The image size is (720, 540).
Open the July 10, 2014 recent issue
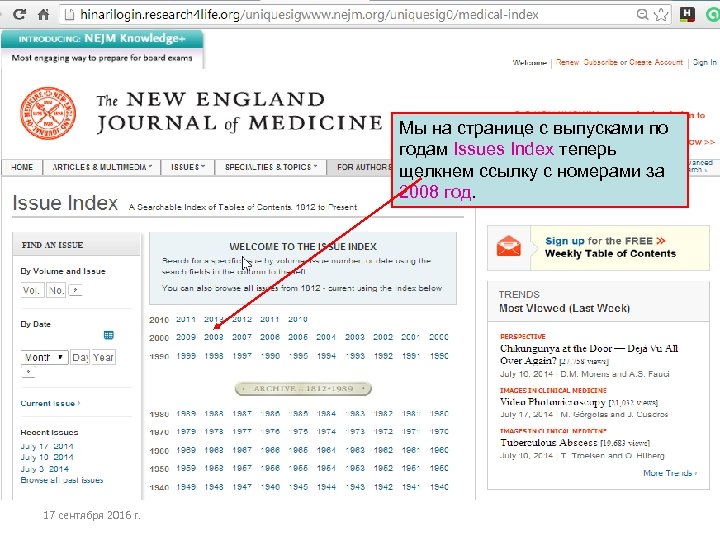point(47,457)
